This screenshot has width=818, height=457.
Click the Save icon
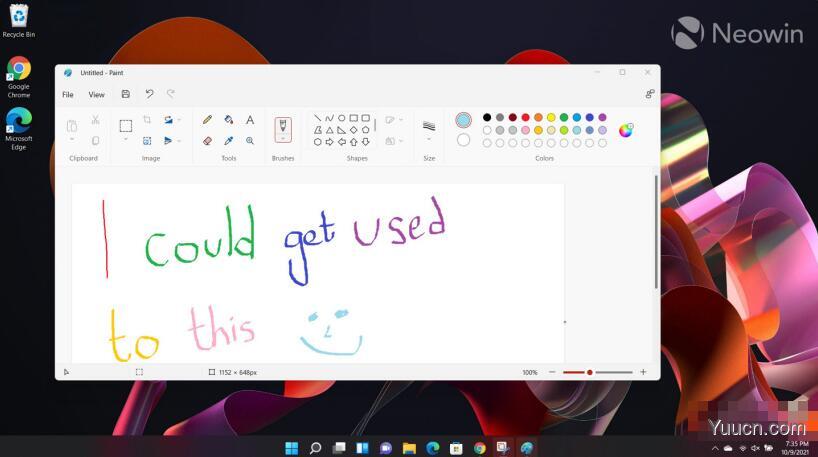(126, 94)
